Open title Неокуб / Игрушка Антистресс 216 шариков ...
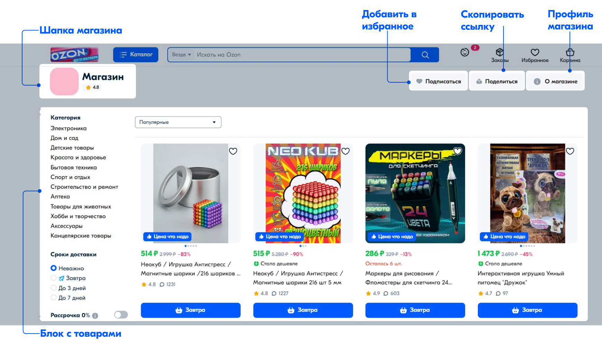 191,269
